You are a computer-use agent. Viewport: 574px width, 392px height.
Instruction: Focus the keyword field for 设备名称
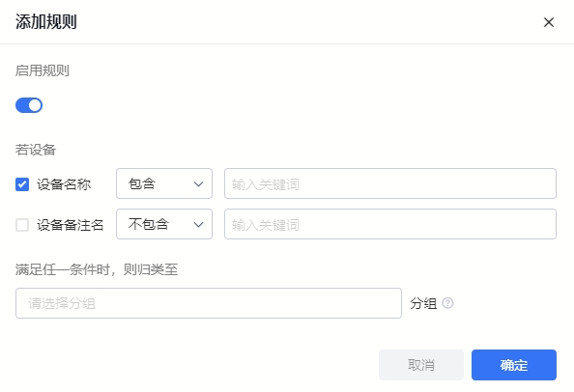[390, 183]
